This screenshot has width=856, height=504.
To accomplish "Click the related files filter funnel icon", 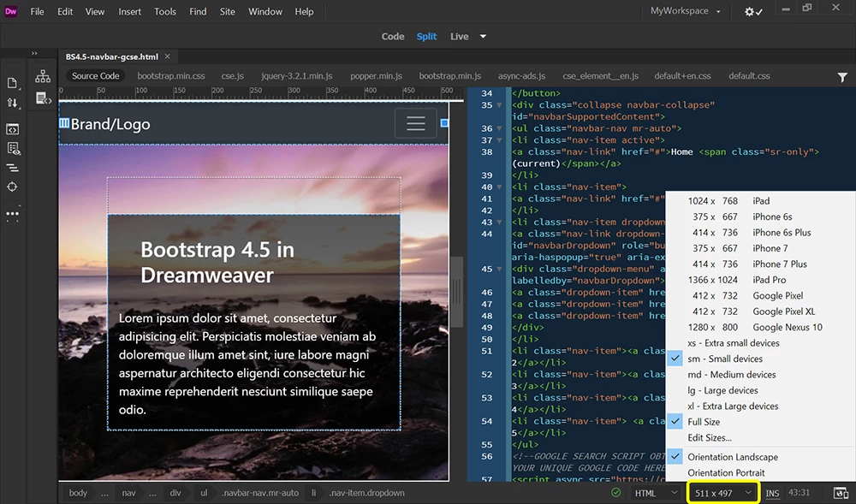I will click(x=842, y=78).
